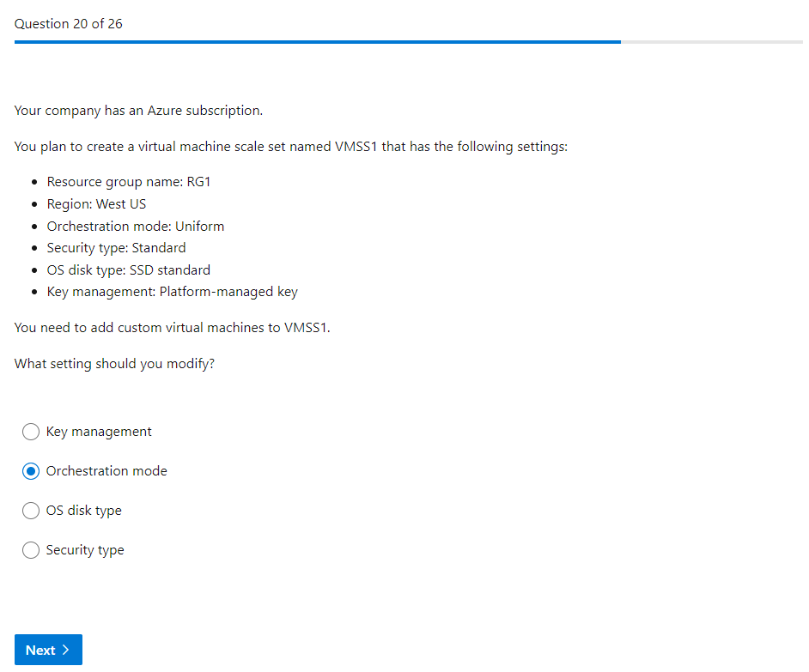Click the 'Security type' answer label text
The image size is (809, 672).
[85, 550]
